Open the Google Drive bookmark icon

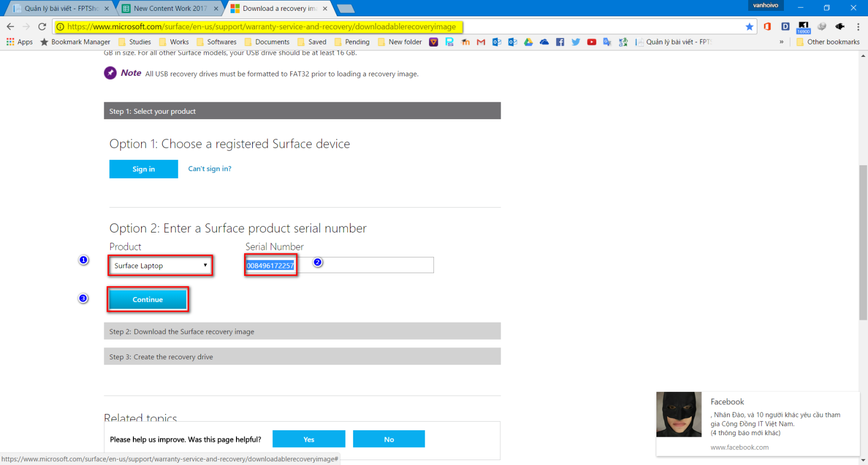(528, 42)
